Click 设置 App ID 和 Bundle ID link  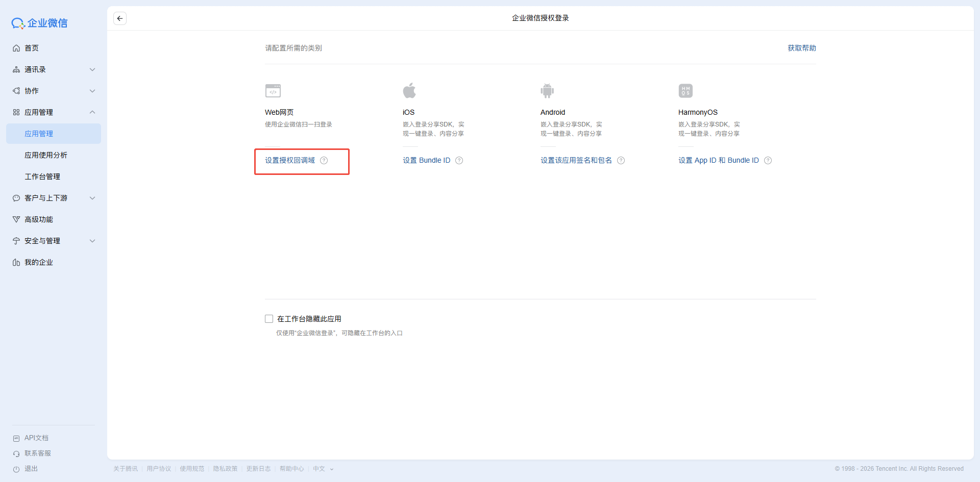(719, 160)
